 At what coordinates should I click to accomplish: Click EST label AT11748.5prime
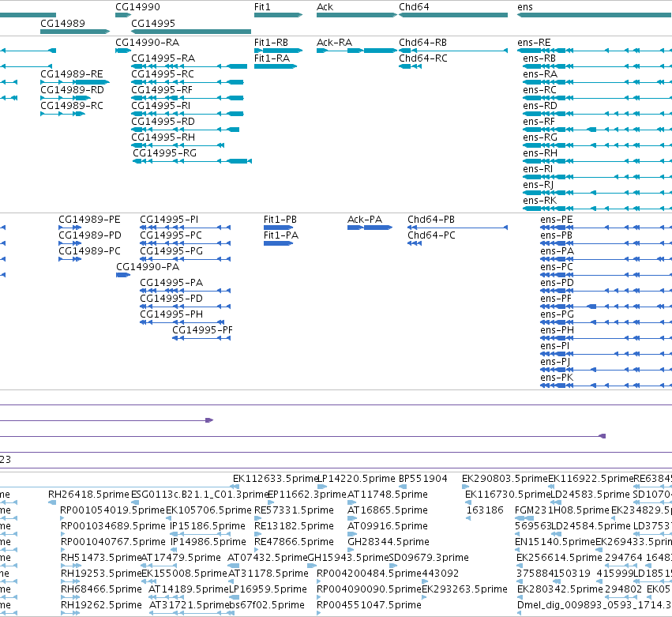pos(388,495)
